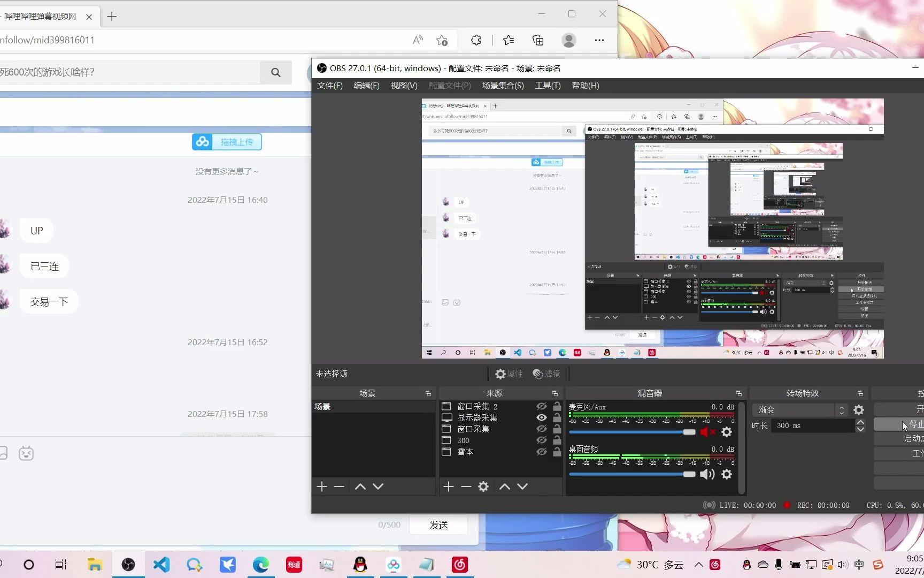Pop out the 场景 dock panel
The image size is (924, 578).
[x=428, y=393]
